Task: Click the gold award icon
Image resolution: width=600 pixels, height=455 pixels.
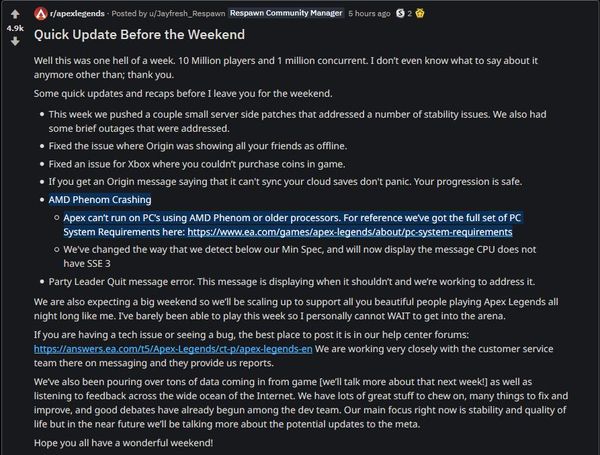Action: pyautogui.click(x=420, y=13)
